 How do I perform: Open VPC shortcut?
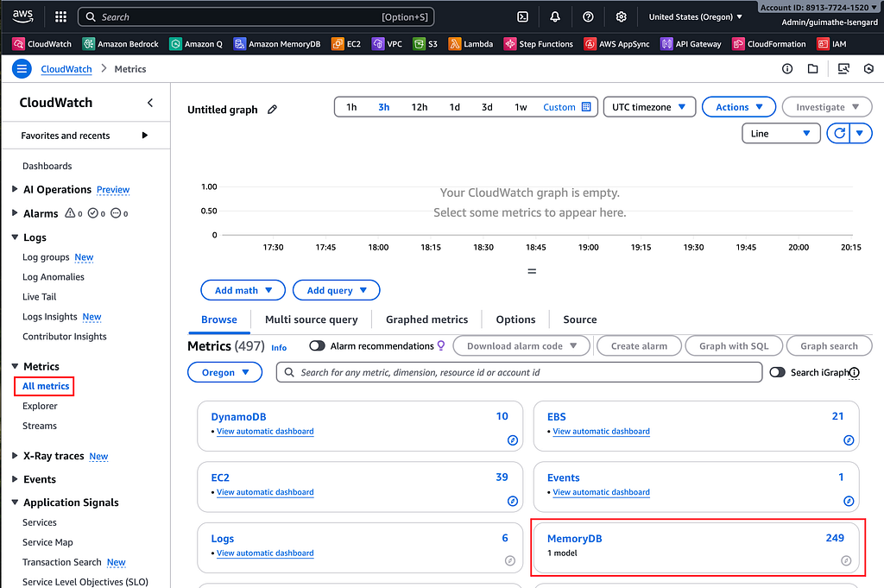click(387, 43)
